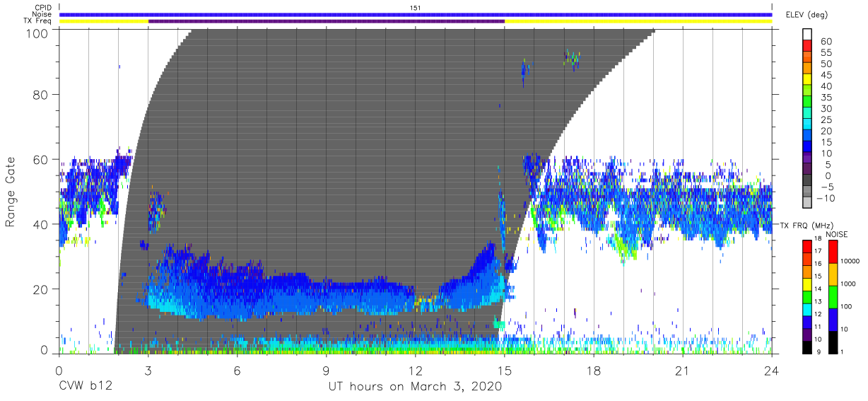
Task: Click the CPID label at top left
Action: point(44,7)
